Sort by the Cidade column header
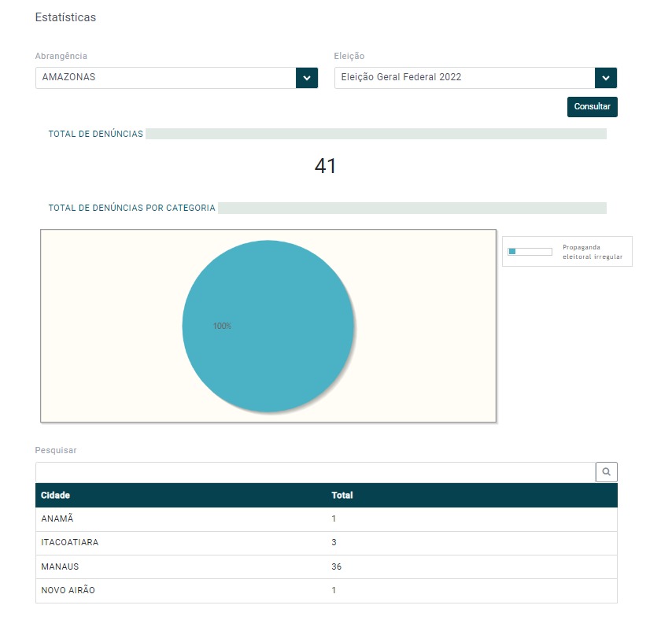Viewport: 672px width, 620px height. [x=55, y=496]
